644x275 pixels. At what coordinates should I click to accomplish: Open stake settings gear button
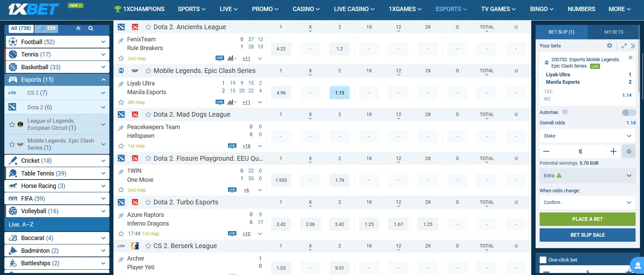pos(629,151)
